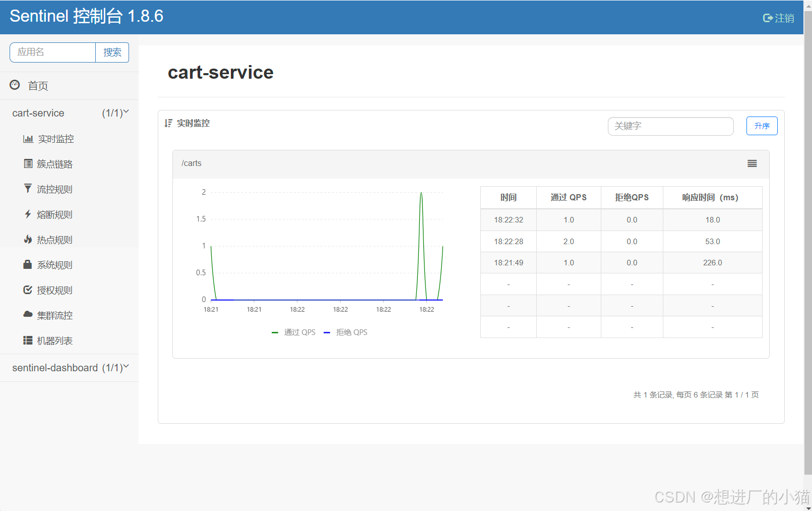This screenshot has height=511, width=812.
Task: Click the 18.0 response time cell
Action: pos(712,220)
